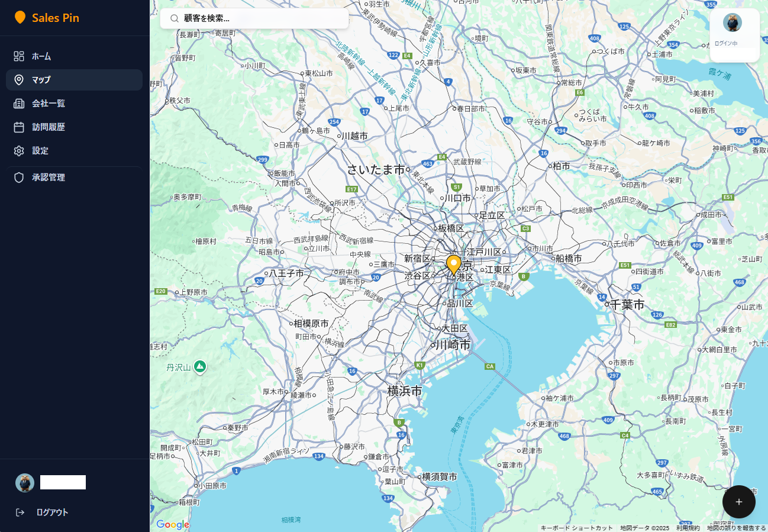This screenshot has height=532, width=768.
Task: Click the magnifier icon in search box
Action: click(175, 18)
